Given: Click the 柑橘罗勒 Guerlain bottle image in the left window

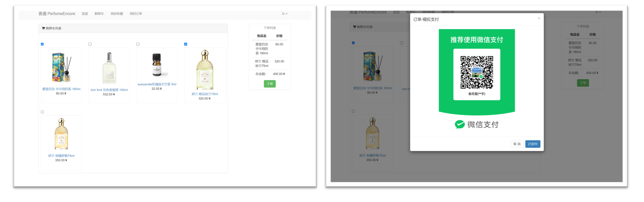Looking at the screenshot, I should [x=61, y=134].
